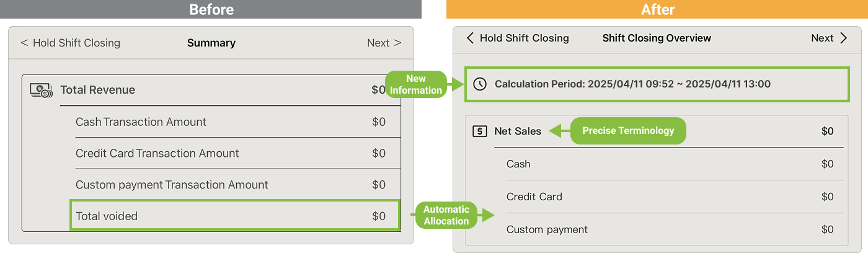Image resolution: width=868 pixels, height=253 pixels.
Task: Go back via '< Hold Shift Closing' in Before panel
Action: point(70,43)
